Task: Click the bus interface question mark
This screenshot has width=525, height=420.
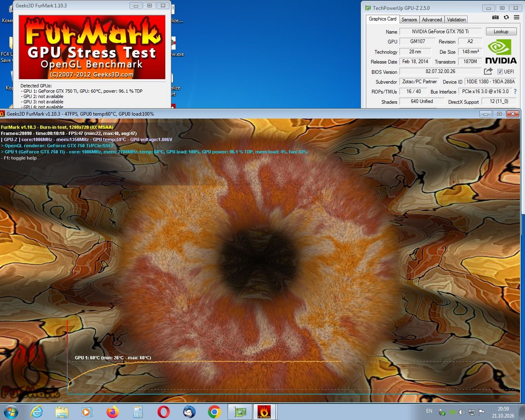Action: tap(515, 91)
